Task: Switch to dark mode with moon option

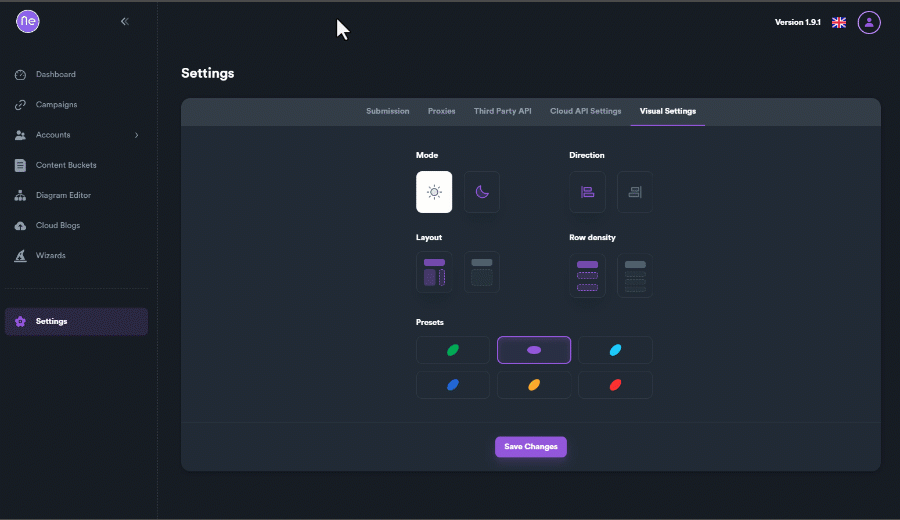Action: (x=482, y=192)
